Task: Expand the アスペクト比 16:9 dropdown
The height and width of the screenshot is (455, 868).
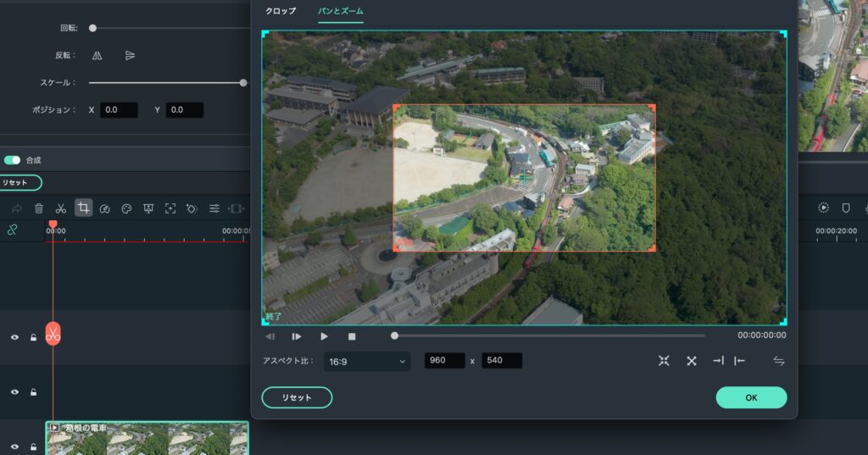Action: click(367, 361)
